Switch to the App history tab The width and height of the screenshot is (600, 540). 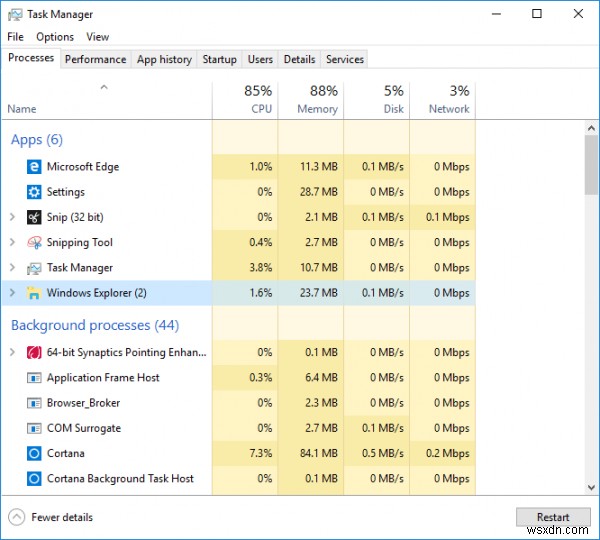[164, 59]
